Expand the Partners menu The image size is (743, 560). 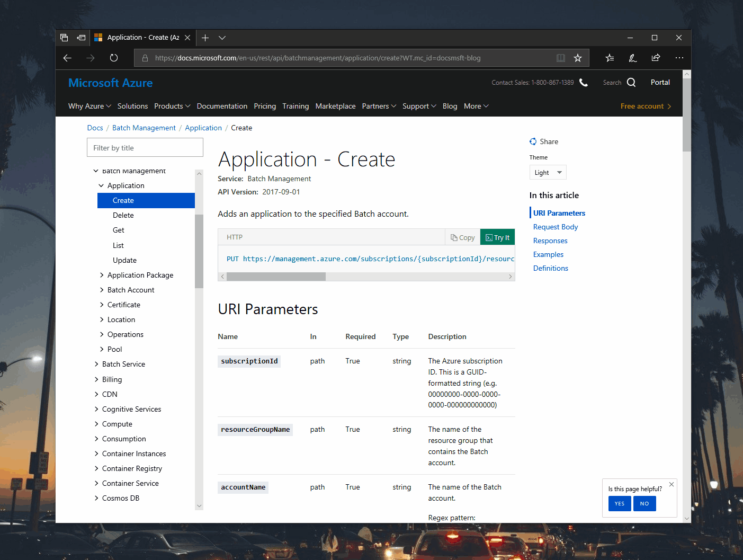(379, 106)
